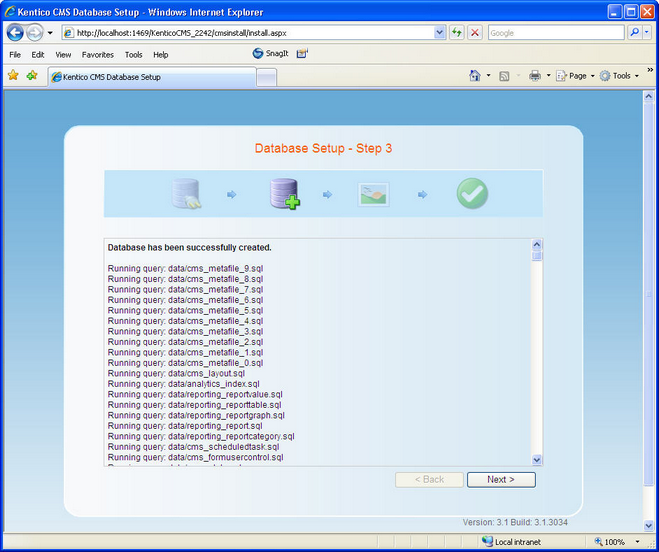659x552 pixels.
Task: Open a new blank tab
Action: 266,78
